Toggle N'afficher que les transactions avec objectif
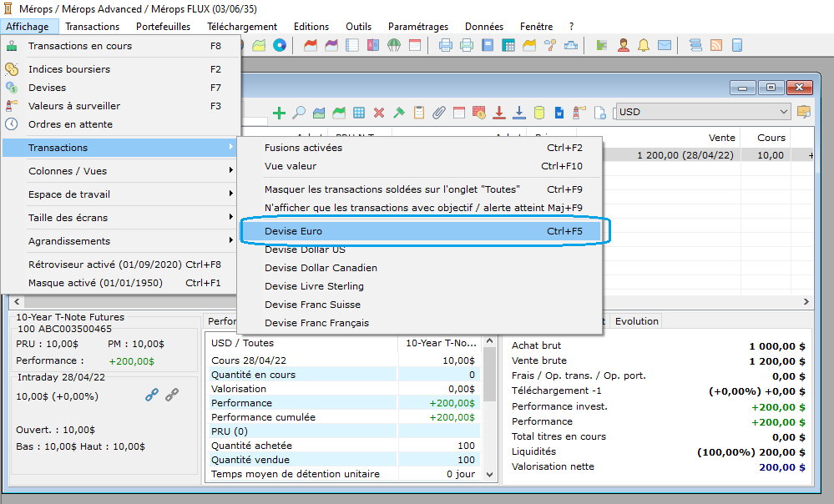This screenshot has height=504, width=834. (x=420, y=208)
